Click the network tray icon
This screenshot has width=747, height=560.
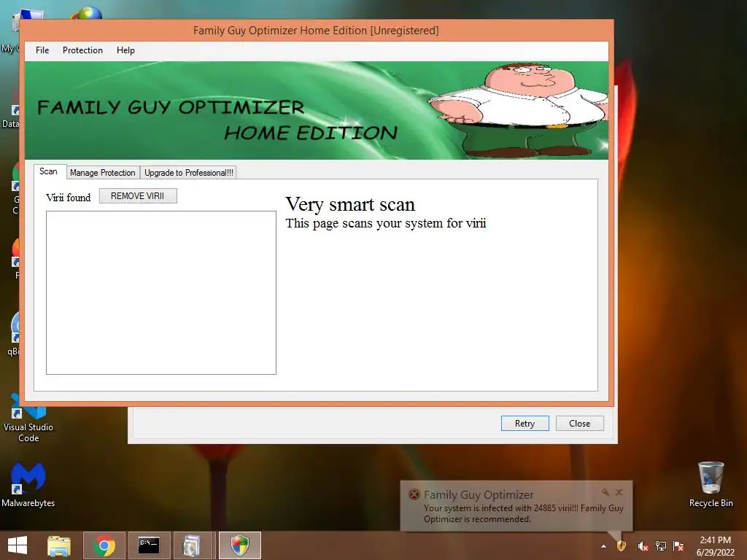click(x=661, y=546)
